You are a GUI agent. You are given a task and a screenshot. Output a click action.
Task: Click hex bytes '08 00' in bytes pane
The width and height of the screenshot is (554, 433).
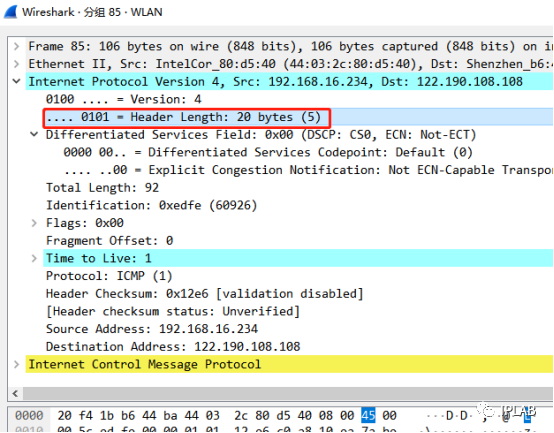(336, 415)
